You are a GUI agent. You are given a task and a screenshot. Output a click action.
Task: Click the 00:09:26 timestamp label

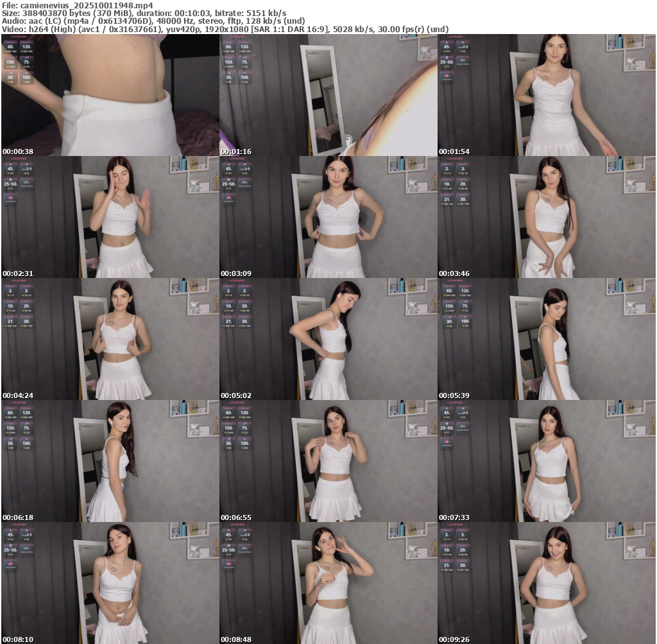(454, 640)
